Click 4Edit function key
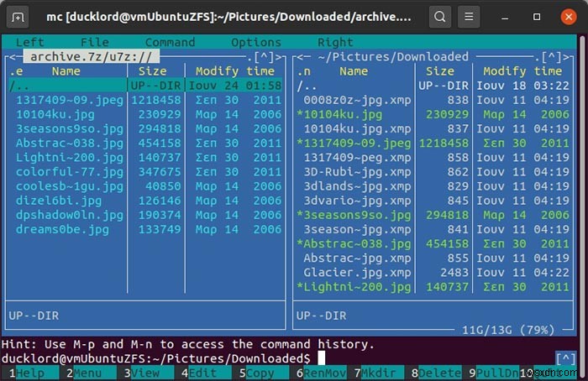588x381 pixels. pos(202,373)
